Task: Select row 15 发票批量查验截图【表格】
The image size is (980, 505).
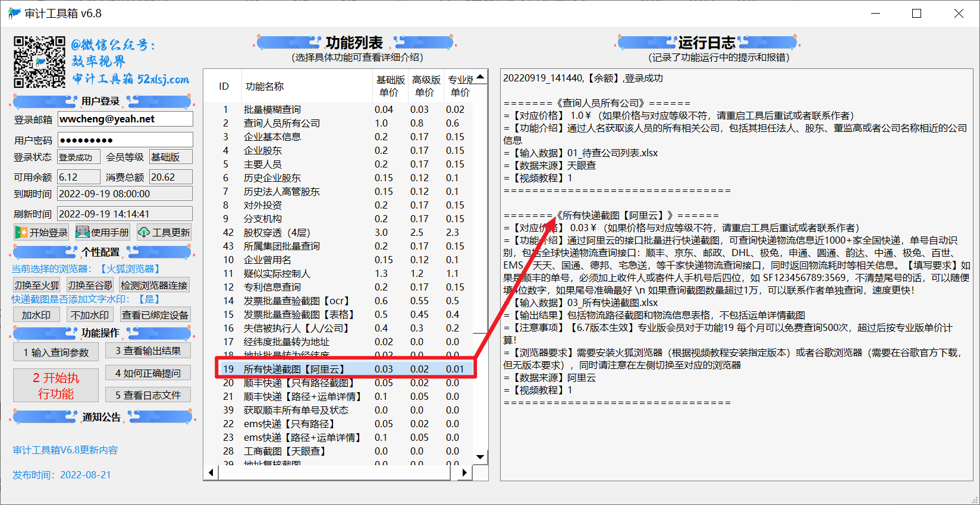Action: [x=339, y=314]
